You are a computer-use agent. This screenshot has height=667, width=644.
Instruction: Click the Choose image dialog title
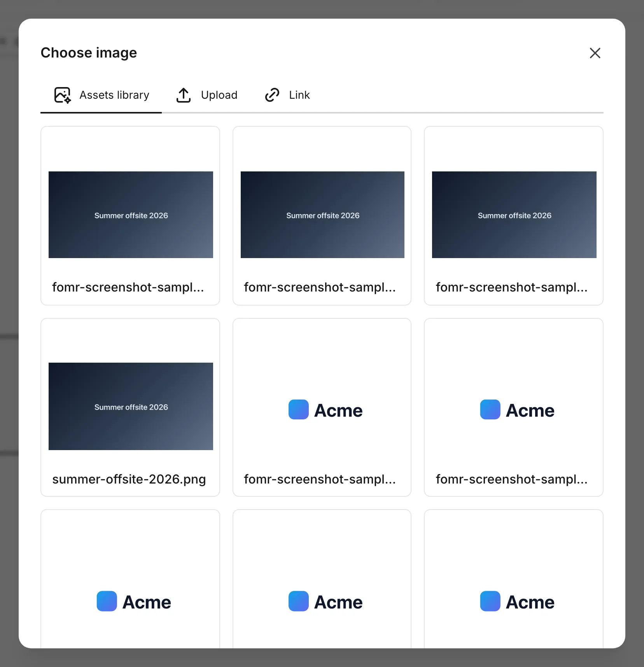pyautogui.click(x=89, y=53)
